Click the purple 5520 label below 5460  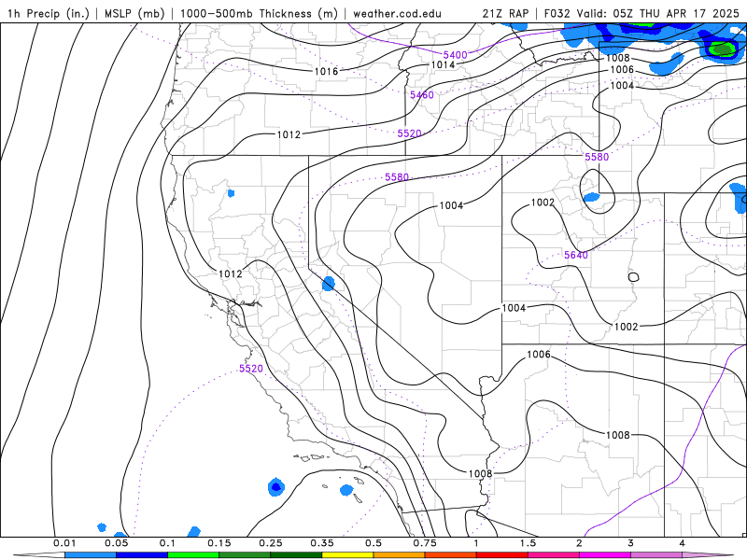[x=409, y=133]
